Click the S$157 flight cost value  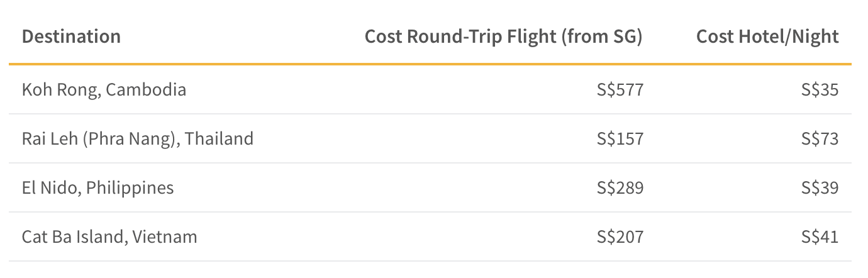click(620, 138)
